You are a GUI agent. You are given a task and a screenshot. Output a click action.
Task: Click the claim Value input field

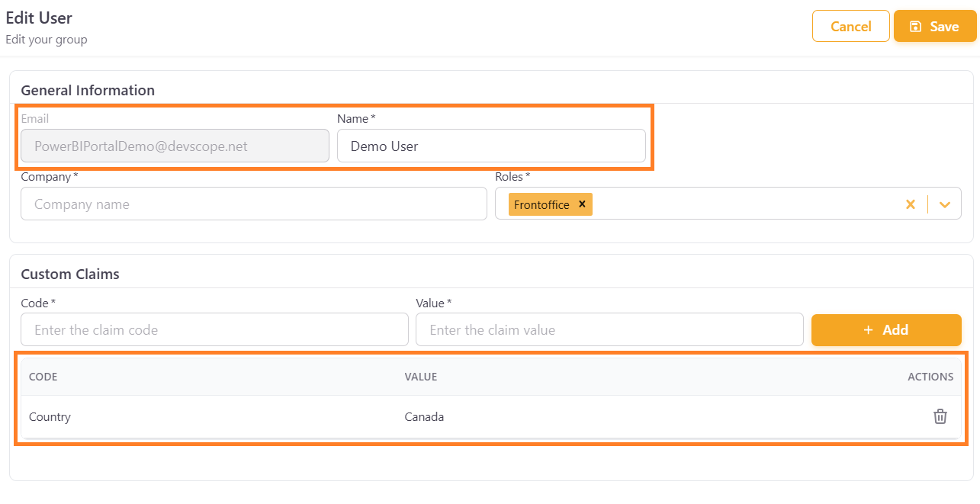(x=609, y=330)
